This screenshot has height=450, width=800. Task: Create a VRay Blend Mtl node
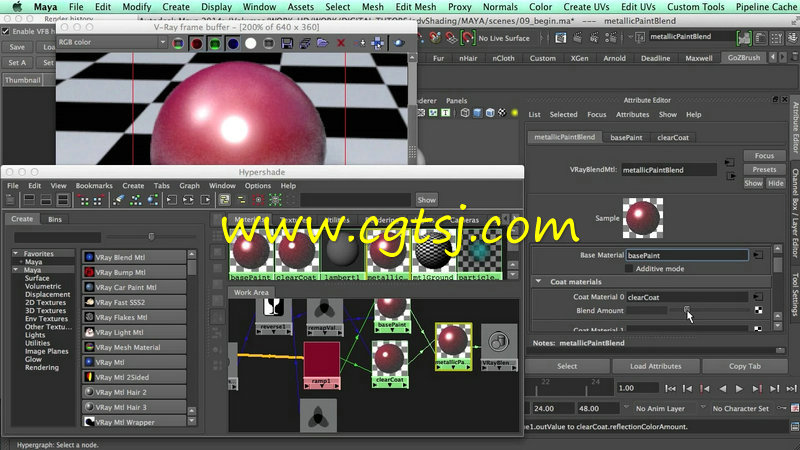[x=134, y=258]
